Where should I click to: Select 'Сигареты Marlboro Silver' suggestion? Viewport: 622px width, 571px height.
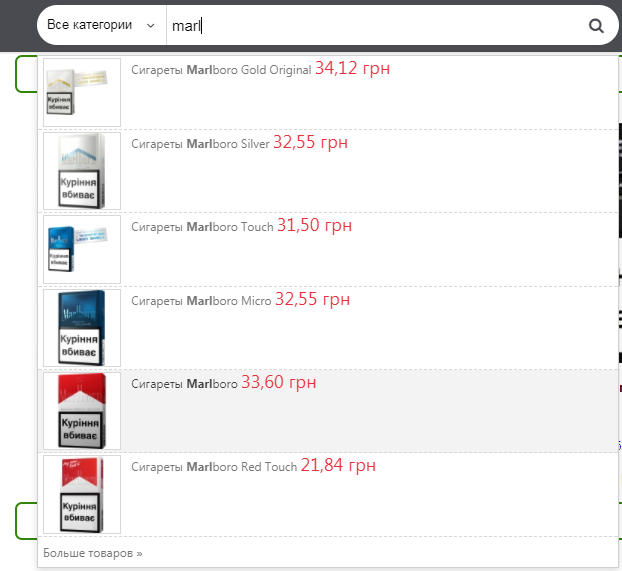pyautogui.click(x=200, y=144)
